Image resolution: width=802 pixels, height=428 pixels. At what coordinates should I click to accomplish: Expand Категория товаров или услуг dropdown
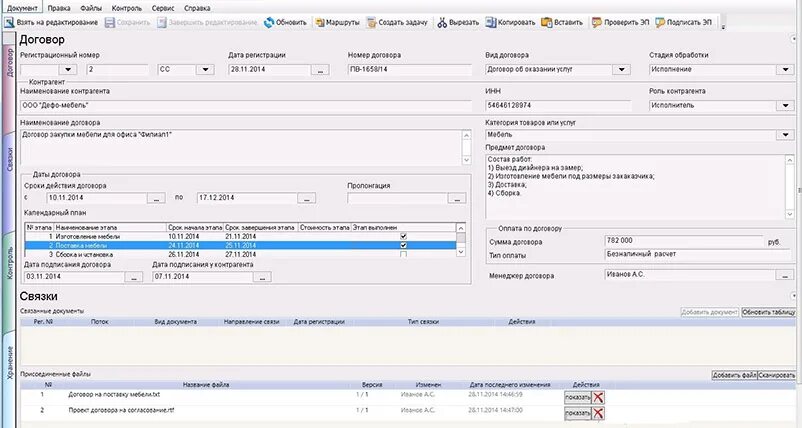point(785,135)
